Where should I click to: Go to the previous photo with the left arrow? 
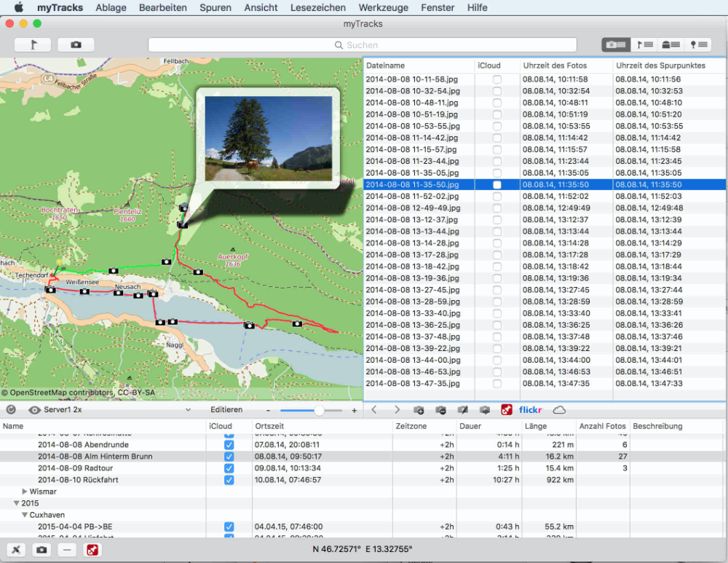[x=374, y=410]
